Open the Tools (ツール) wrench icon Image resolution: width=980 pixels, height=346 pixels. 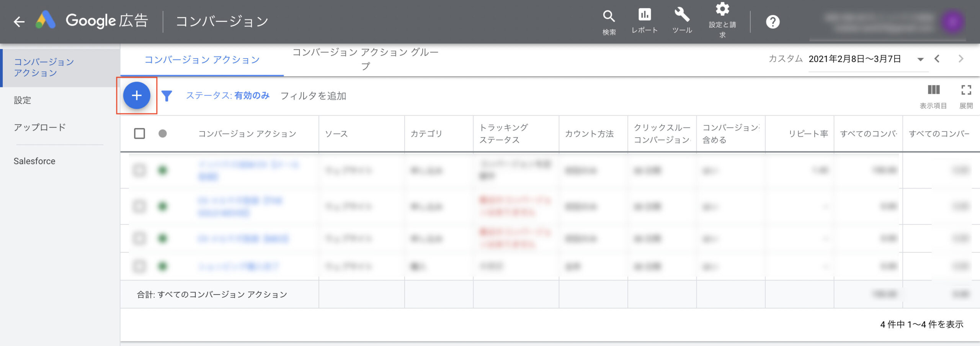coord(682,15)
